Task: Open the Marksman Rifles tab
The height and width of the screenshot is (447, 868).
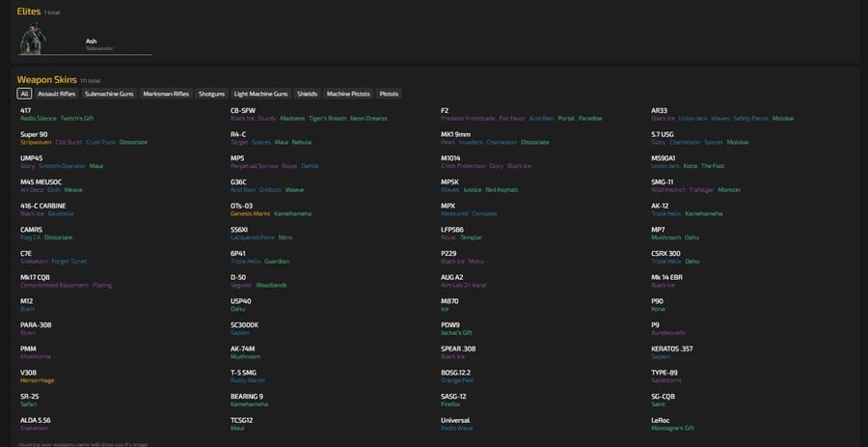Action: point(166,94)
